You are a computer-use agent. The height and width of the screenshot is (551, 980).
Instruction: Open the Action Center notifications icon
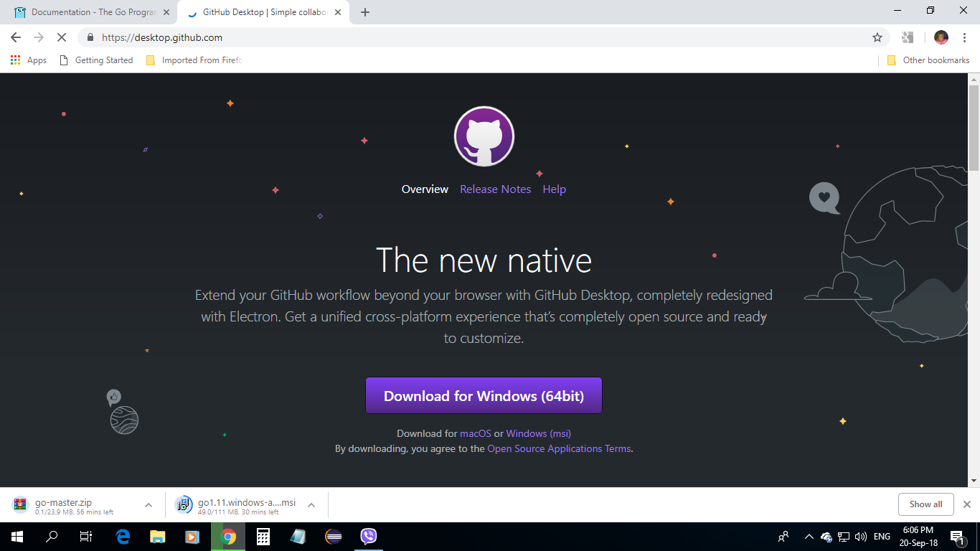(x=957, y=537)
